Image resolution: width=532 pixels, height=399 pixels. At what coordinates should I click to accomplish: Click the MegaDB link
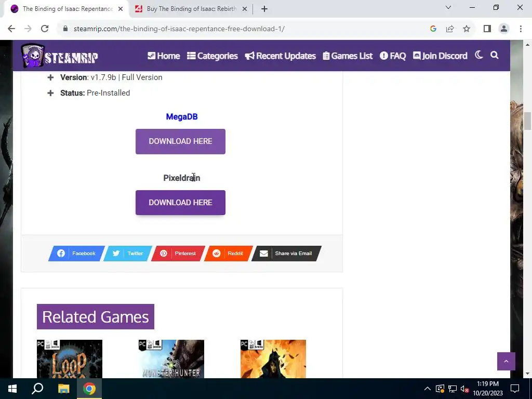pyautogui.click(x=181, y=117)
